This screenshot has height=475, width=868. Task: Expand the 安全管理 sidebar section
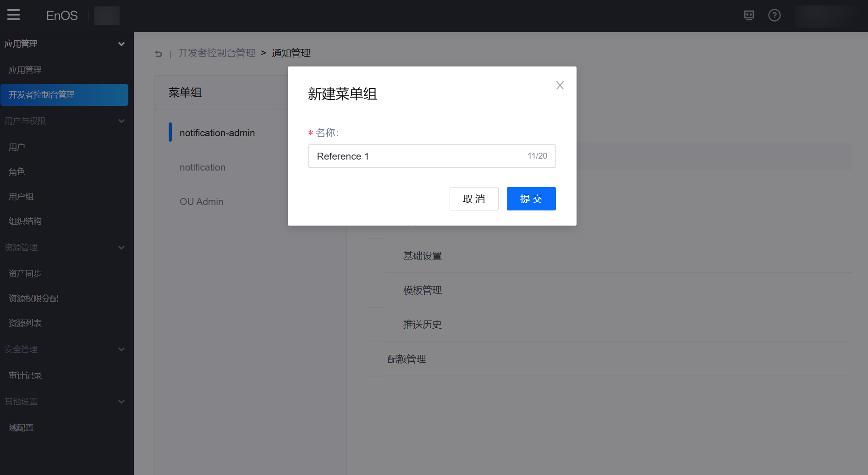(x=121, y=349)
